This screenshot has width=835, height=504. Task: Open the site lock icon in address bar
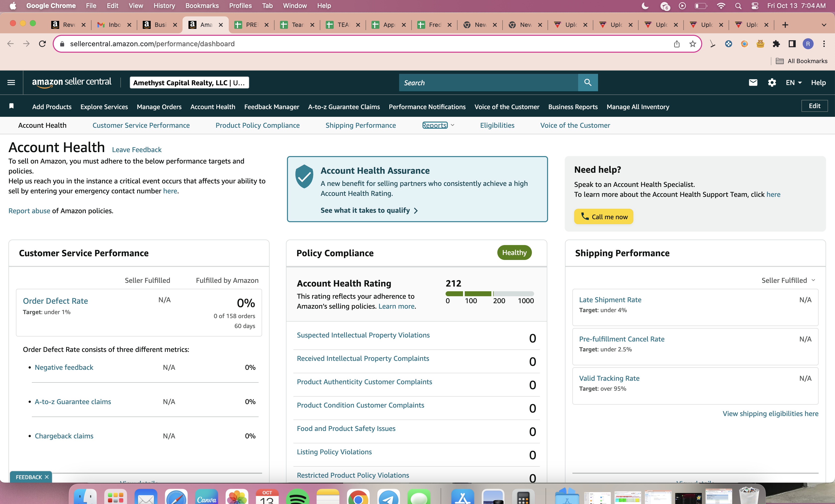62,44
